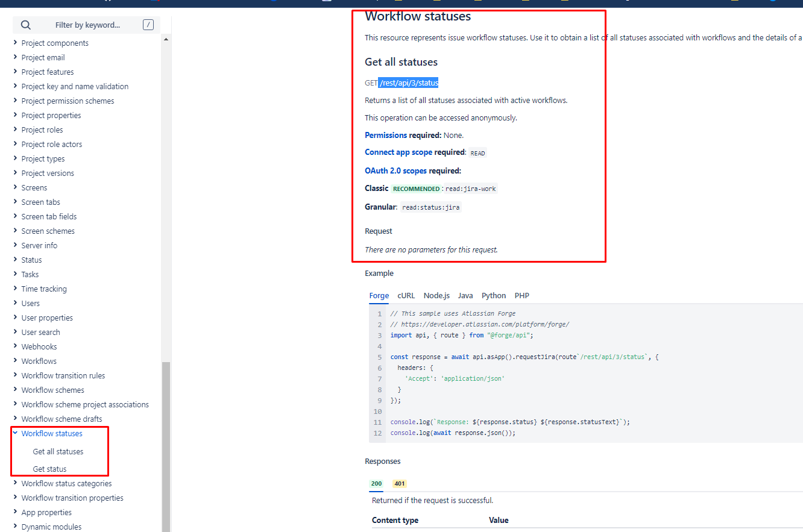Open the Permissions link
This screenshot has height=532, width=803.
point(386,135)
